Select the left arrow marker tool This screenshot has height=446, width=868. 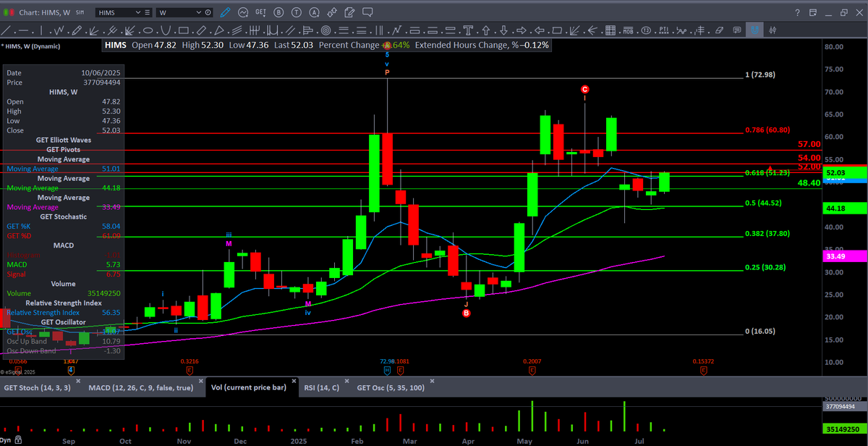coord(540,30)
